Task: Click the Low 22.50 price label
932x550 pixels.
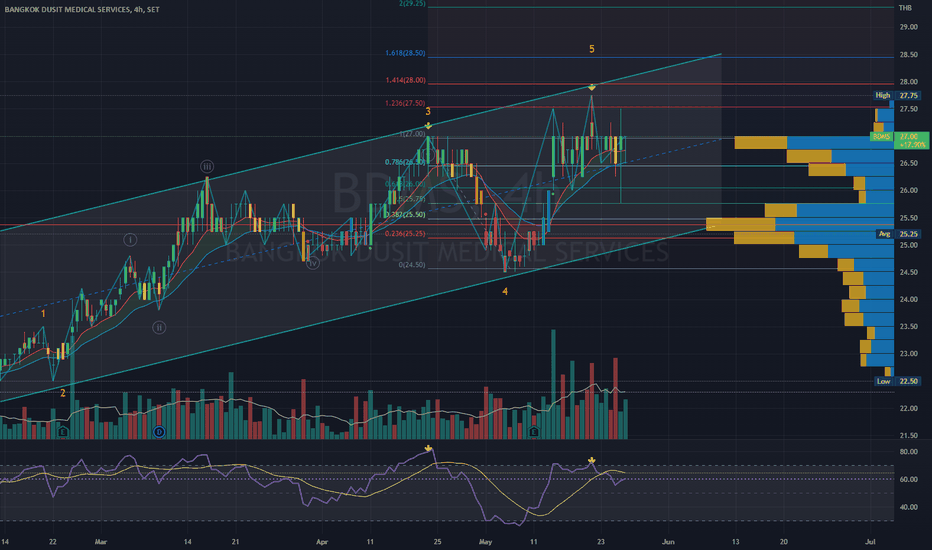Action: coord(897,381)
